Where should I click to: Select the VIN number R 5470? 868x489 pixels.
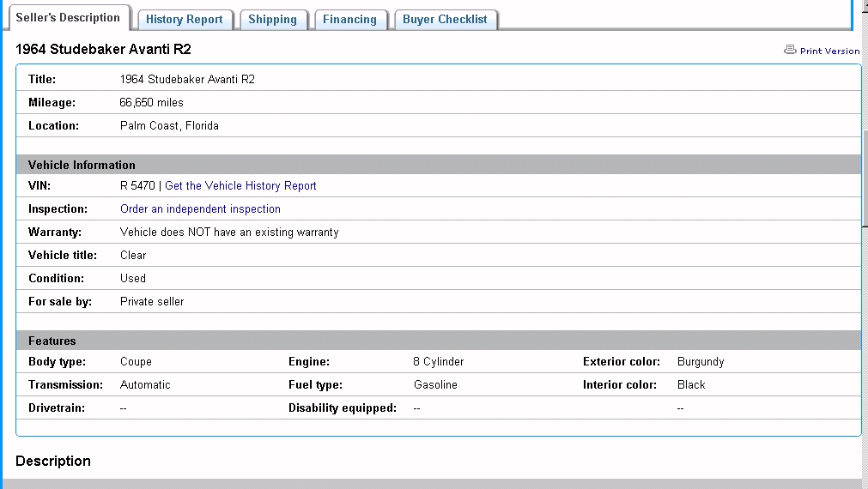pyautogui.click(x=137, y=186)
